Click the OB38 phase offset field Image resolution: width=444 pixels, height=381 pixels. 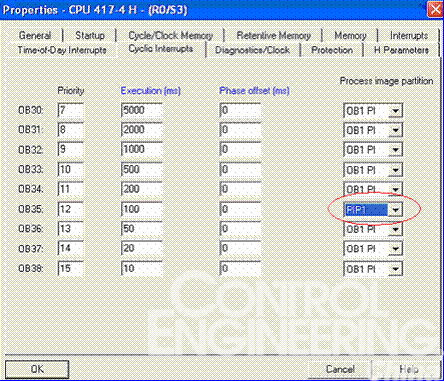pyautogui.click(x=240, y=269)
